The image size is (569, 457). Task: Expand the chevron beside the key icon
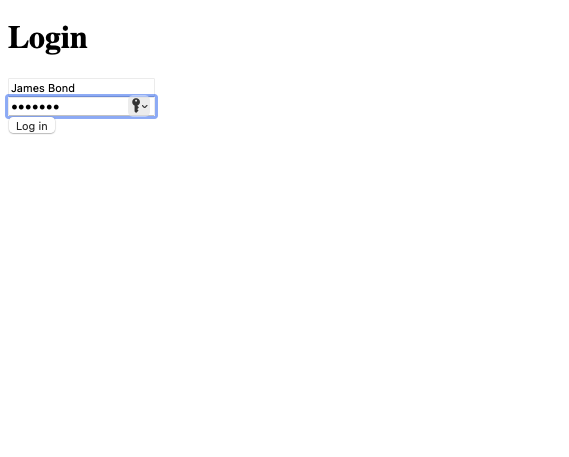click(145, 106)
